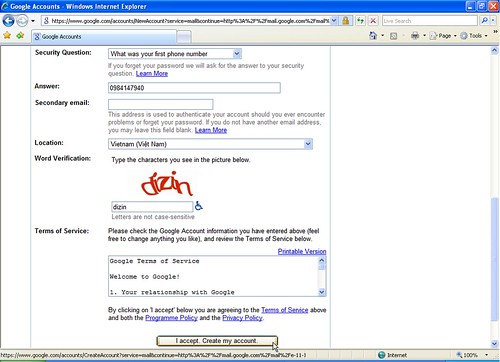The image size is (500, 362).
Task: Click the Secondary email input field
Action: (161, 104)
